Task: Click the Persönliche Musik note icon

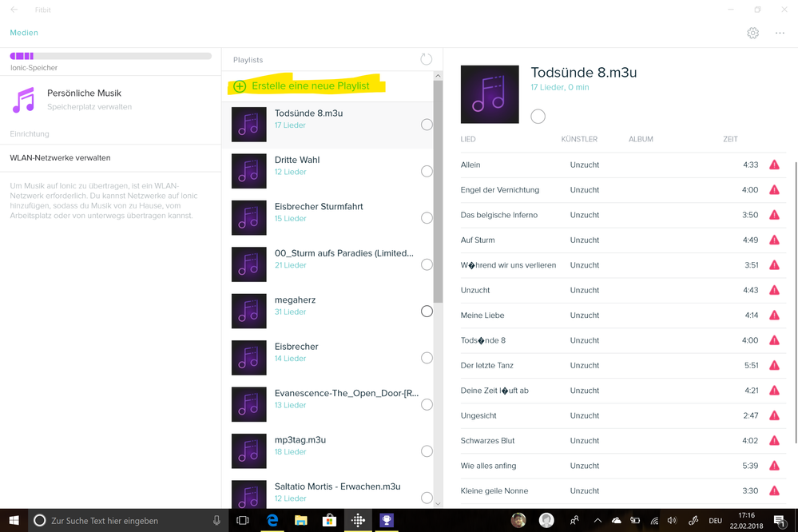Action: pyautogui.click(x=24, y=100)
